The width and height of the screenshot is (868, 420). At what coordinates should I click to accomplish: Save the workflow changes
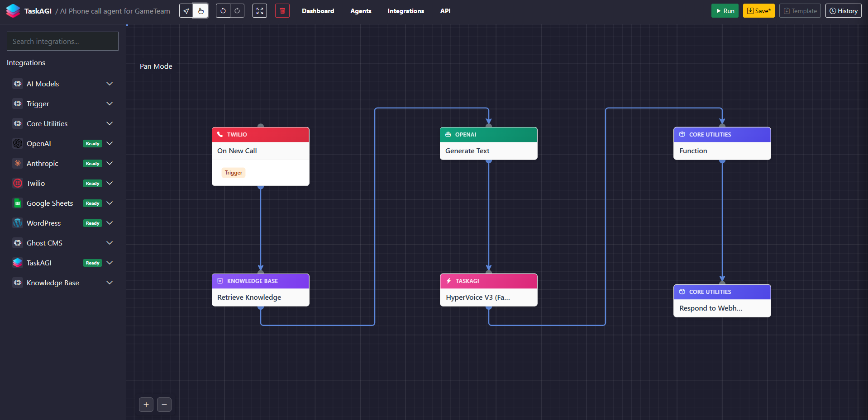coord(758,11)
